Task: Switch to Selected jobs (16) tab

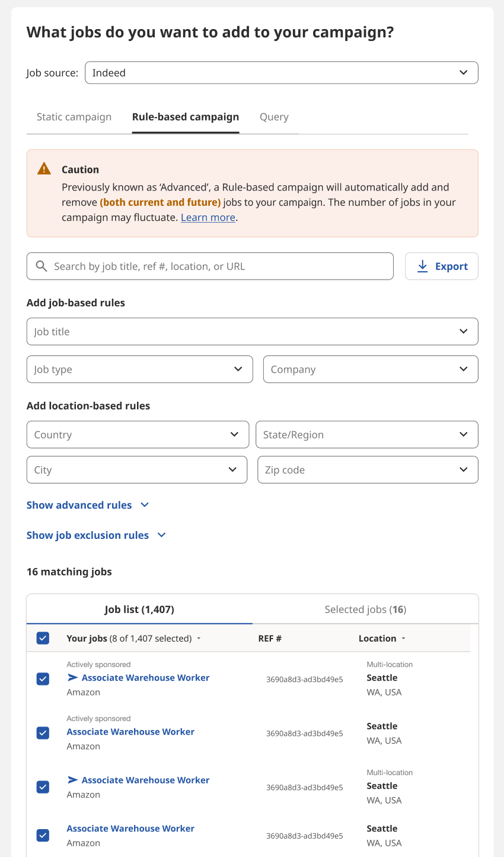Action: tap(365, 610)
